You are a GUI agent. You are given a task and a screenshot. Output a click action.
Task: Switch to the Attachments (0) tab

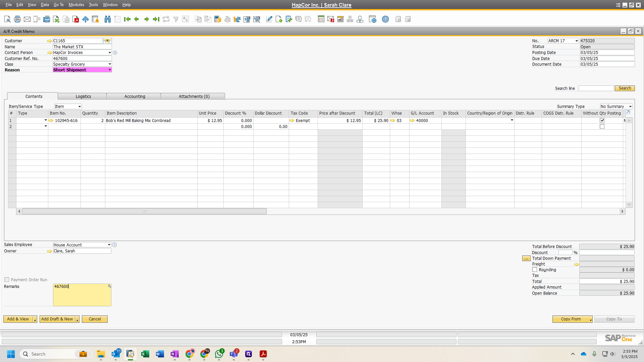[194, 96]
